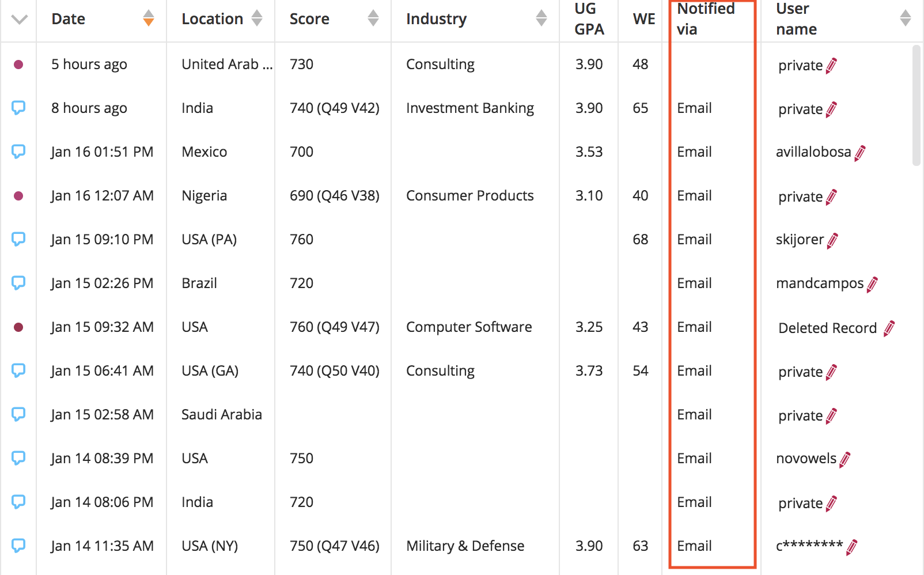
Task: Click the pencil icon by Deleted Record
Action: pyautogui.click(x=889, y=328)
